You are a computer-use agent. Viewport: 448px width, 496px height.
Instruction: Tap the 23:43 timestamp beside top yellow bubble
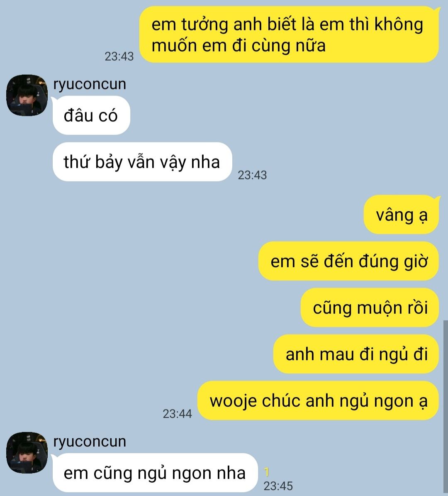tap(119, 56)
